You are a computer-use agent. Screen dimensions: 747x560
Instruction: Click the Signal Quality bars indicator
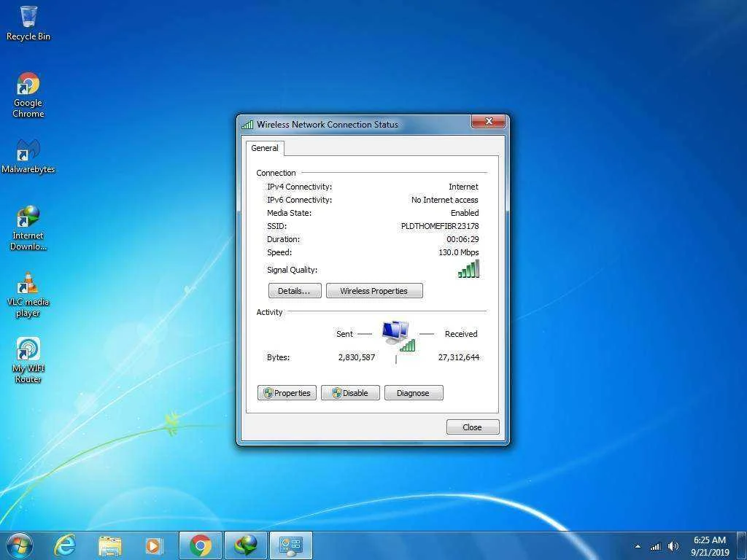469,268
